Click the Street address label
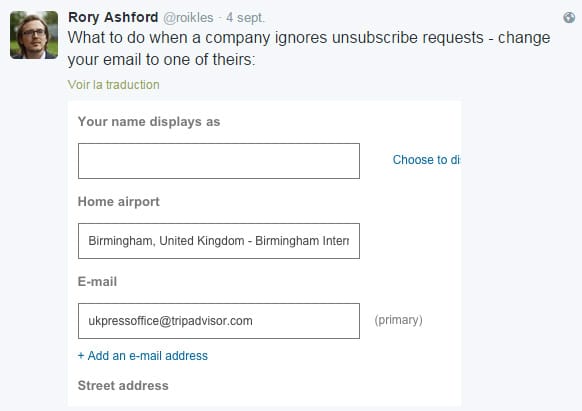Viewport: 582px width, 411px height. point(123,385)
